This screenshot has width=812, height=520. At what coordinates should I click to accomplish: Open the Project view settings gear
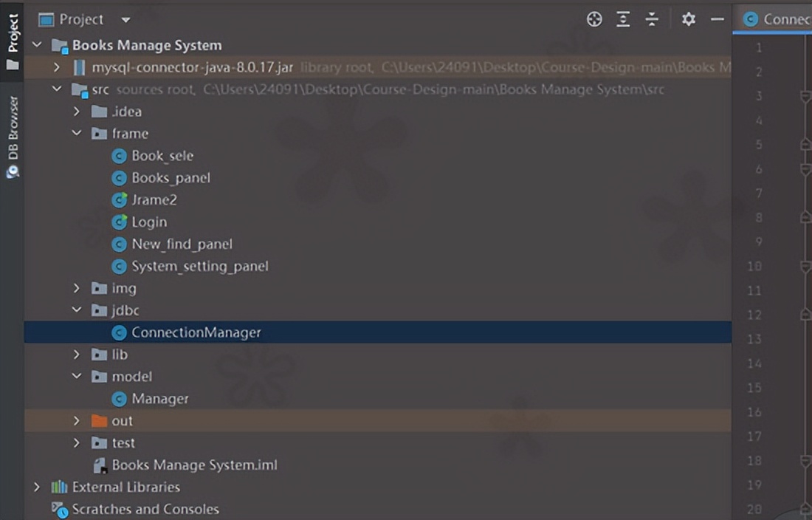click(688, 18)
